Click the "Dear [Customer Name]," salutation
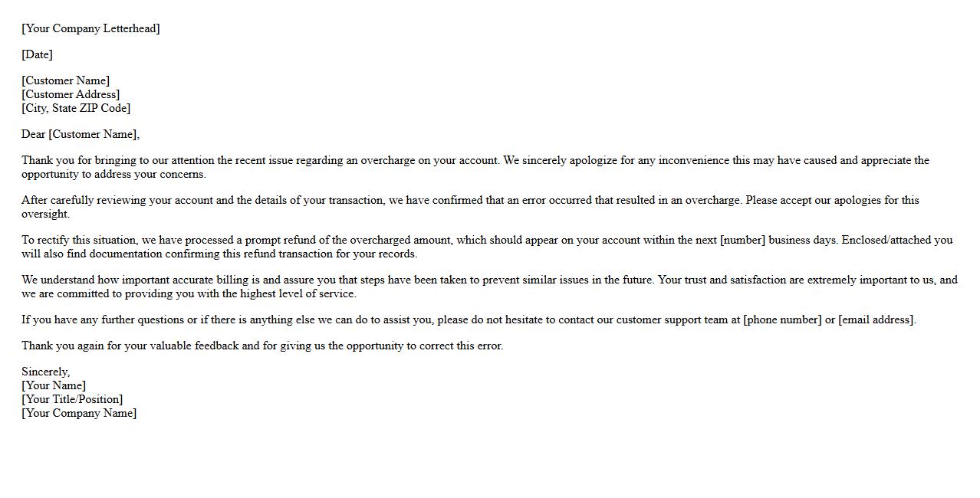The height and width of the screenshot is (498, 980). coord(81,134)
